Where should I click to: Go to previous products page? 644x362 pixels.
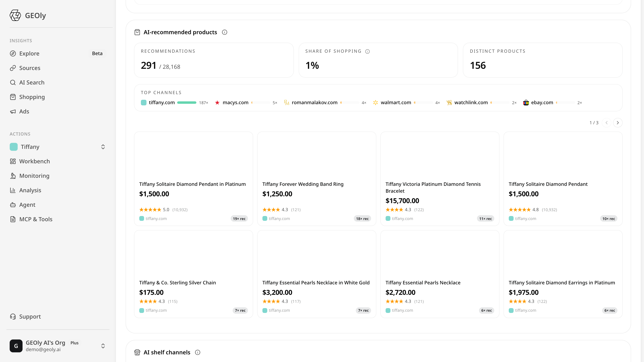click(607, 123)
